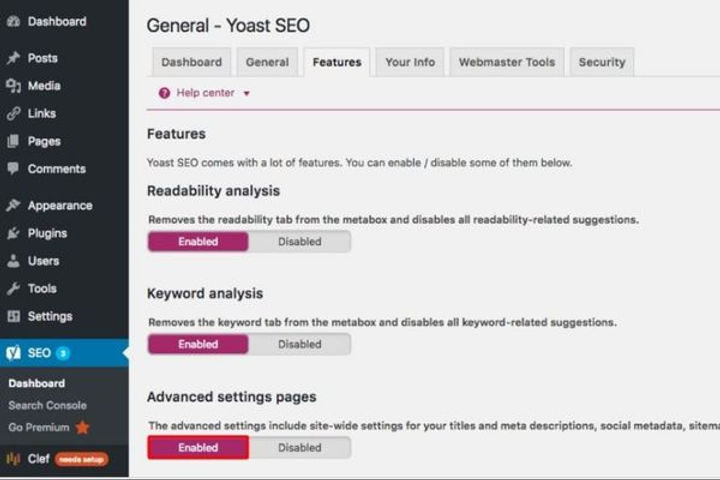The height and width of the screenshot is (480, 720).
Task: Disable the Keyword analysis feature
Action: click(x=300, y=344)
